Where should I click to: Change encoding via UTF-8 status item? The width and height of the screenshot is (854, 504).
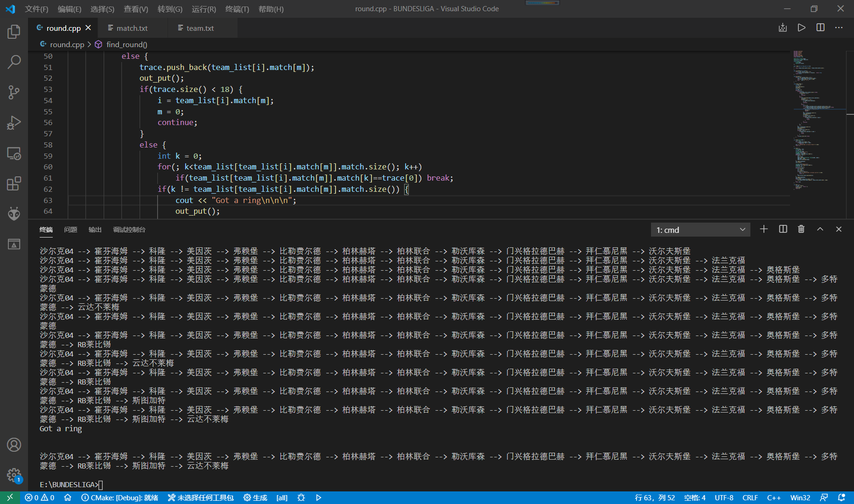724,497
